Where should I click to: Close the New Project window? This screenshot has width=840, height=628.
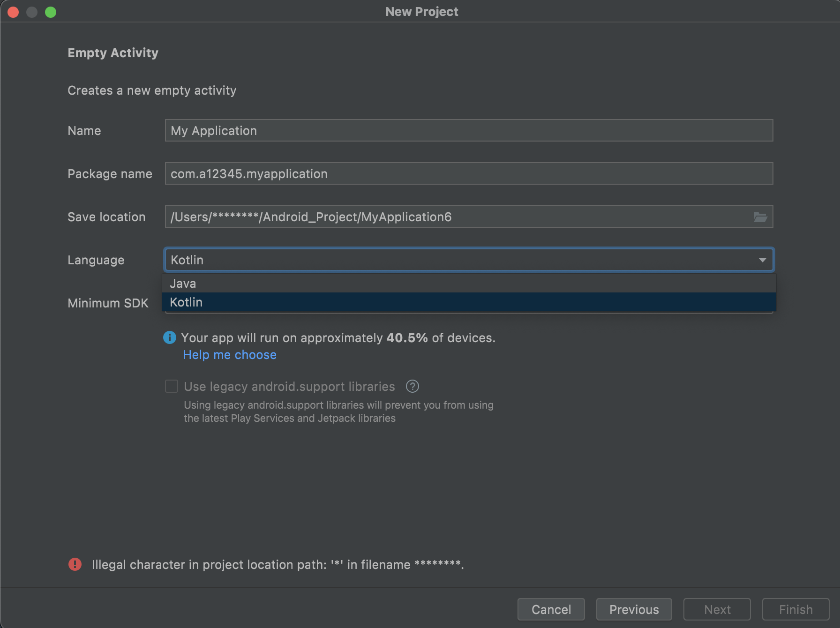[x=13, y=12]
